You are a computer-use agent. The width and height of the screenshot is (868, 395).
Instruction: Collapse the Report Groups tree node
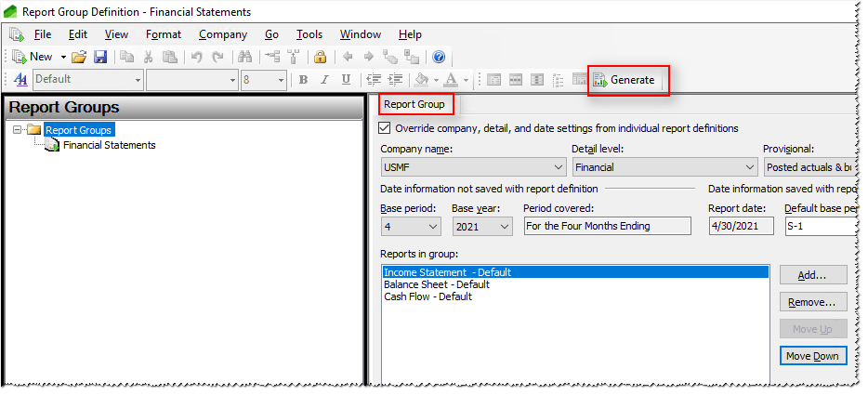pyautogui.click(x=17, y=130)
